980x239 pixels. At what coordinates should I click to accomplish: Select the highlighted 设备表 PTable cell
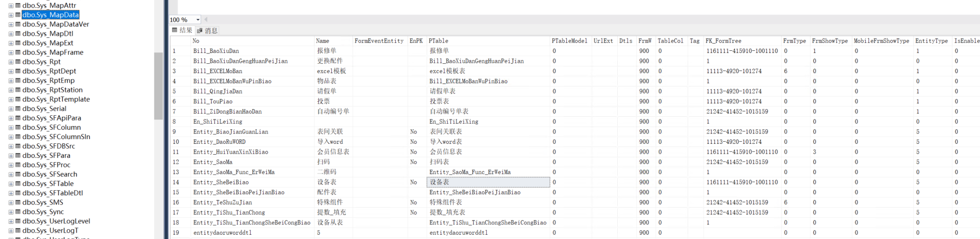pyautogui.click(x=488, y=182)
